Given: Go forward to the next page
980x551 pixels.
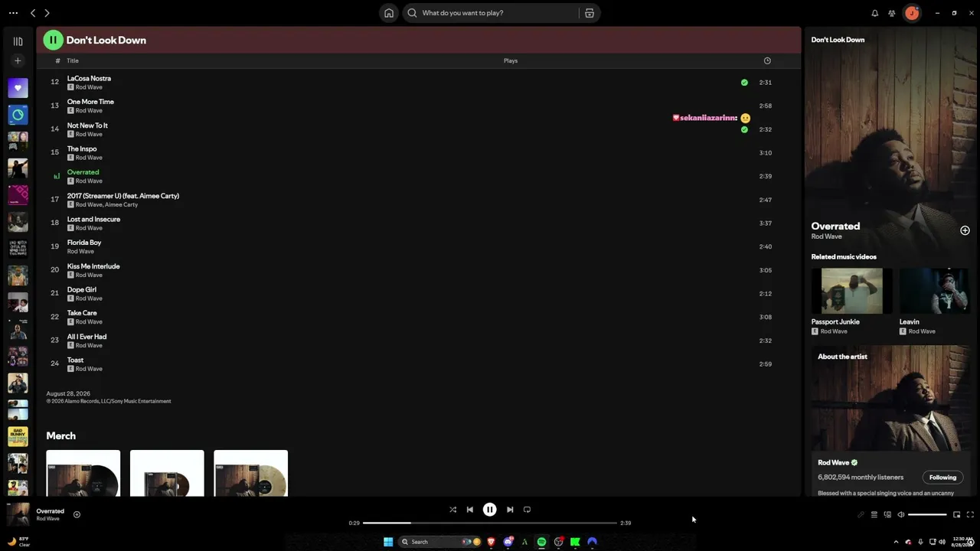Looking at the screenshot, I should click(47, 13).
